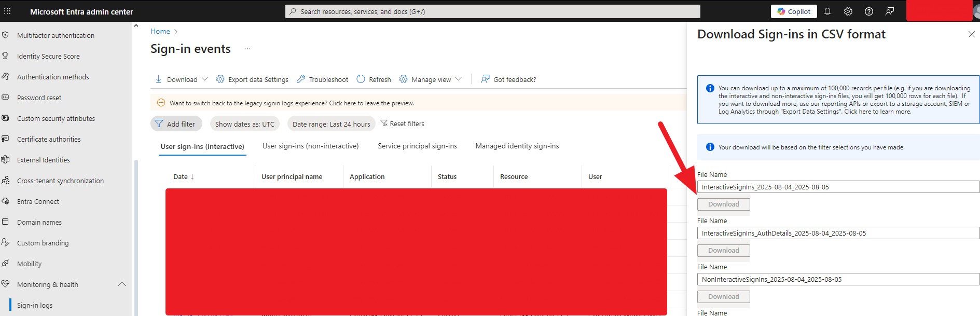The width and height of the screenshot is (980, 316).
Task: Click the Domain names icon
Action: click(x=6, y=222)
